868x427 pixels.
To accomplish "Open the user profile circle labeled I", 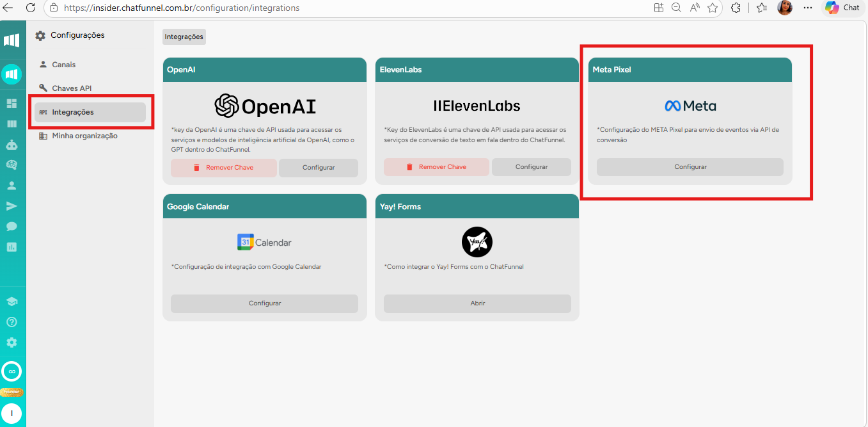I will [12, 414].
